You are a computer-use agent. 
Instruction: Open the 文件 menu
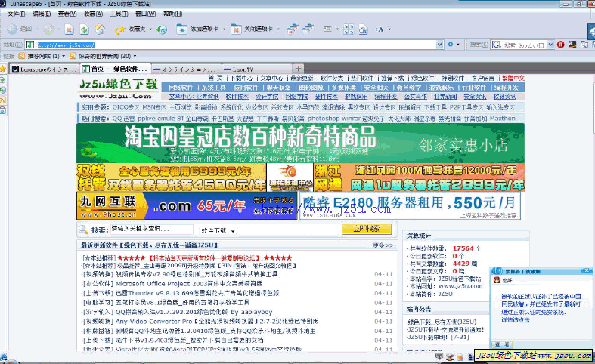point(17,14)
